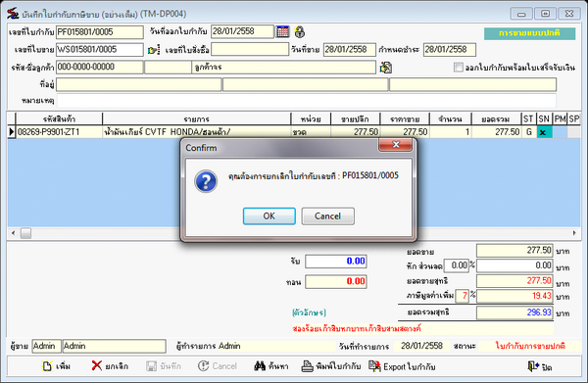Click the invoice number field PF015801/0005
588x383 pixels.
pyautogui.click(x=100, y=32)
